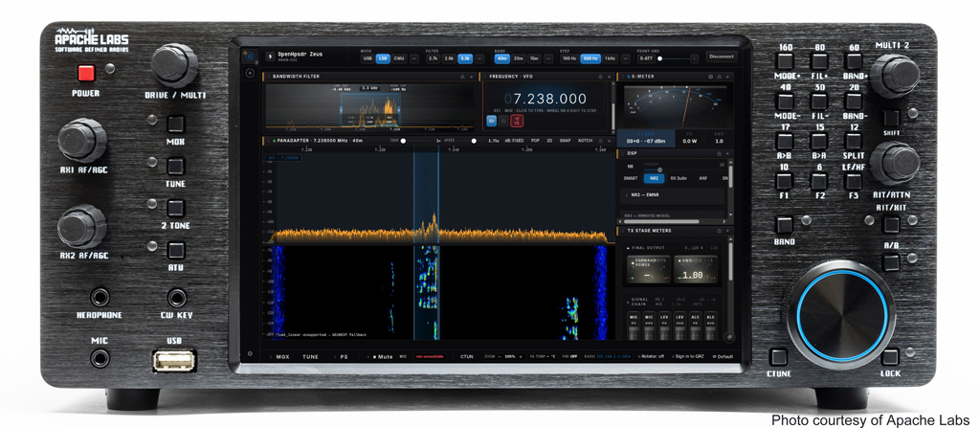Click the padlock button under the frequency
Screen dimensions: 980x428
(503, 121)
